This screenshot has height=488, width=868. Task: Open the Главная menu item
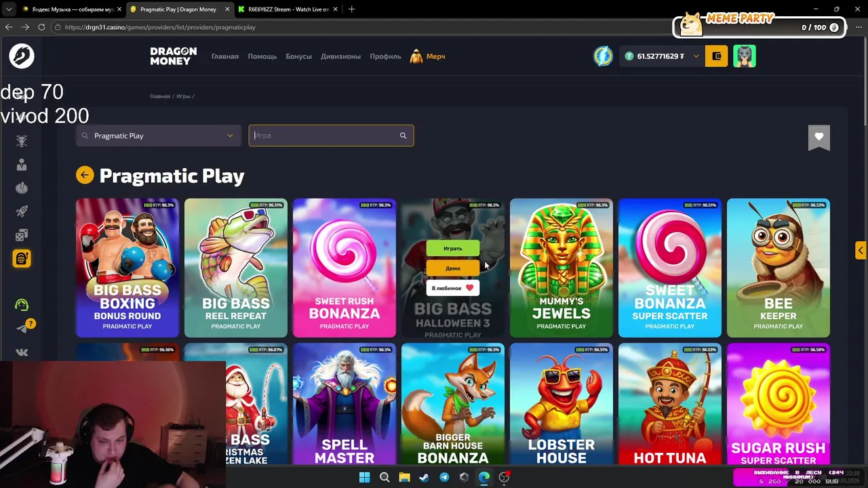click(225, 56)
